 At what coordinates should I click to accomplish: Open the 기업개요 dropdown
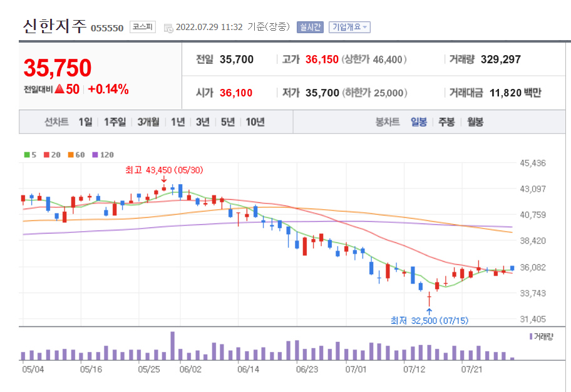coord(349,27)
